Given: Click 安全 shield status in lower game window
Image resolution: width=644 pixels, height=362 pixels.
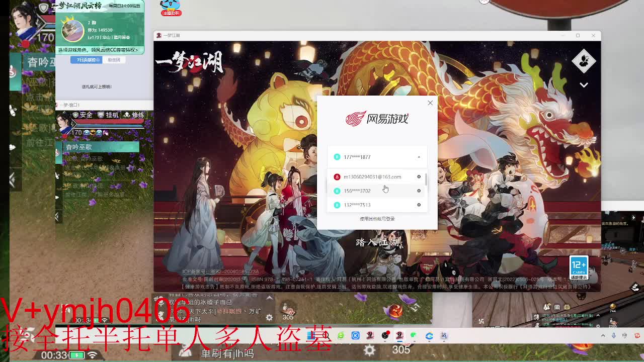Looking at the screenshot, I should [82, 115].
